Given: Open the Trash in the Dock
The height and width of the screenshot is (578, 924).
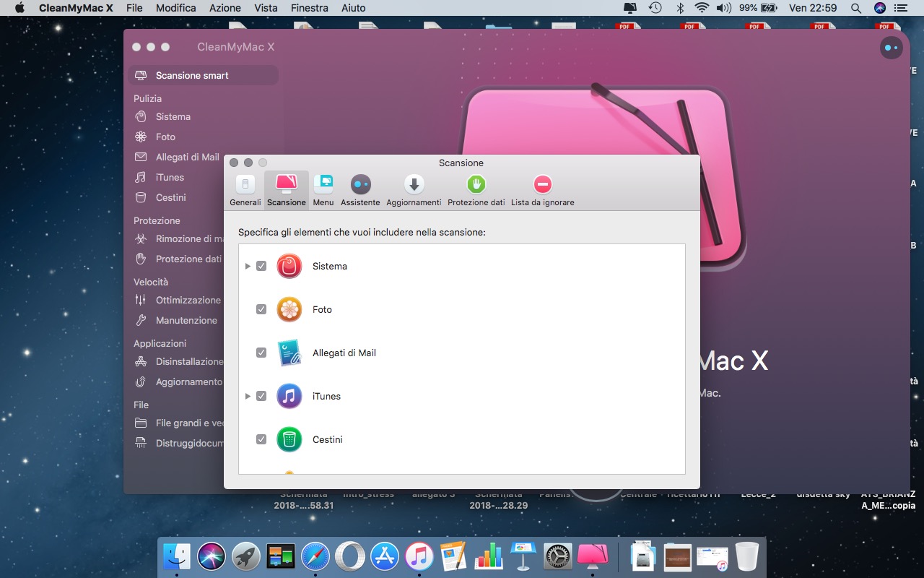Looking at the screenshot, I should (747, 556).
